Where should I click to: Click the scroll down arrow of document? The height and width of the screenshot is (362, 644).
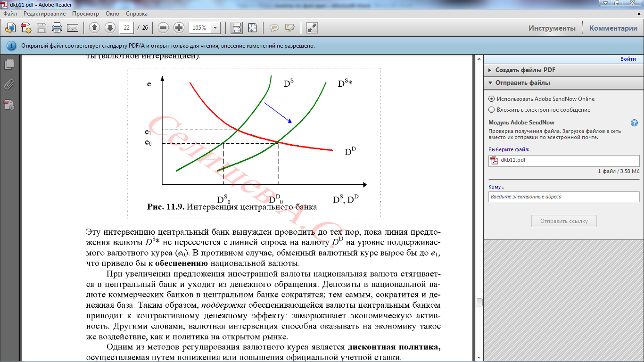click(x=478, y=358)
